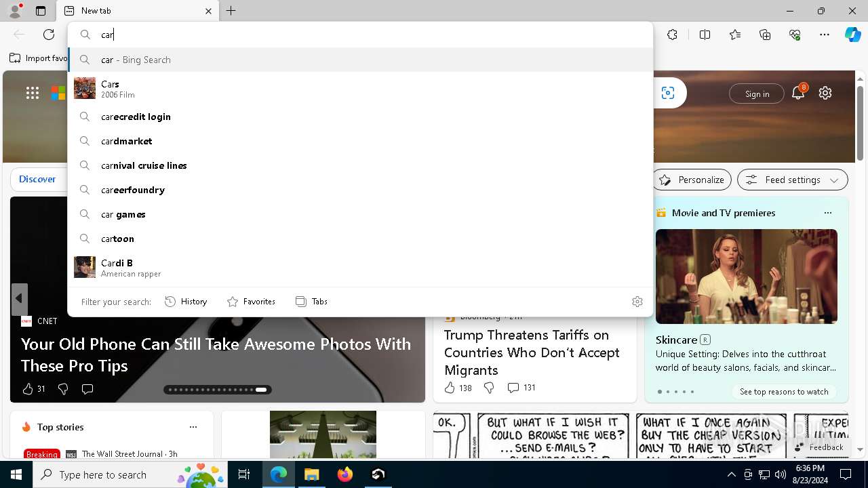Open Movie and TV premieres options menu
Viewport: 868px width, 488px height.
pos(827,213)
